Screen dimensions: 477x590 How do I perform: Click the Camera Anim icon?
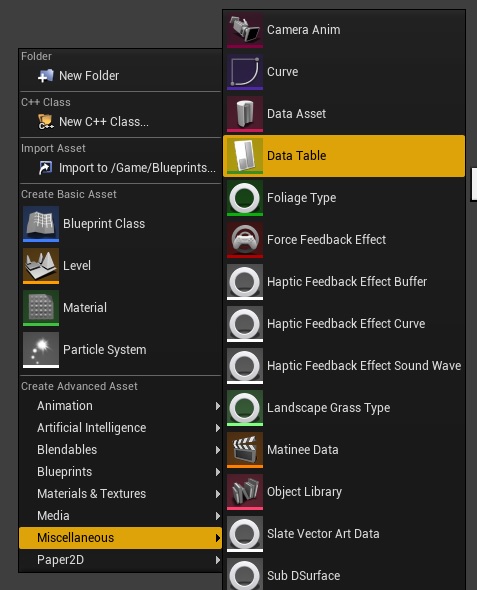tap(245, 30)
